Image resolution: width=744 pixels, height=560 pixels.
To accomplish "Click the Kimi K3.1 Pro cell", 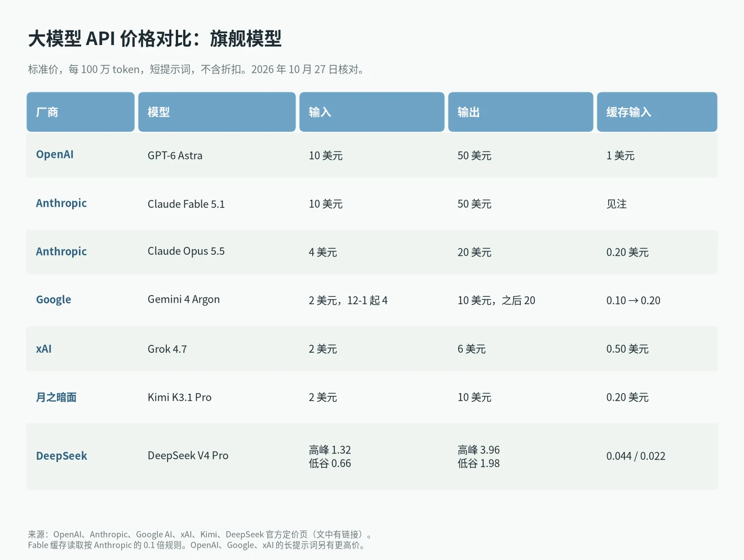I will 179,397.
